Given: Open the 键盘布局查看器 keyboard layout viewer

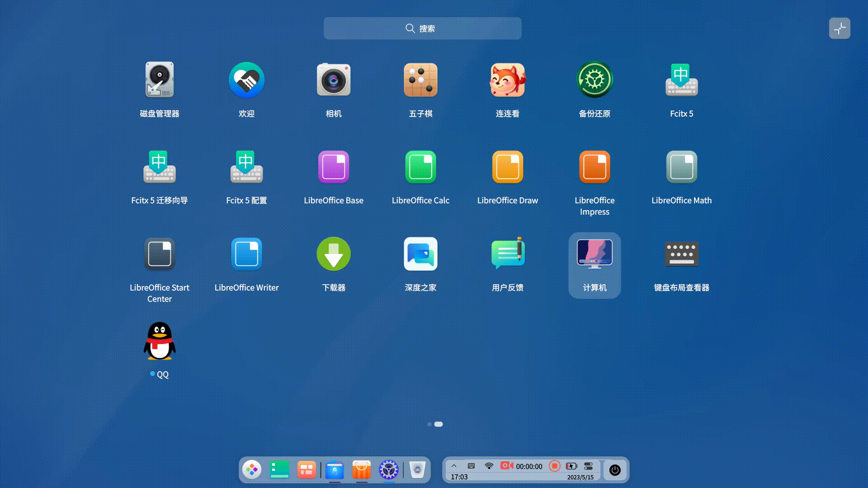Looking at the screenshot, I should pos(681,253).
